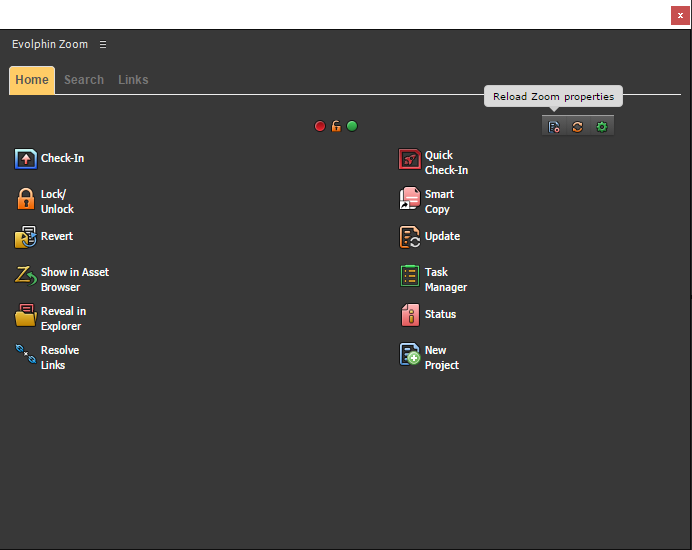Click the Update icon

(410, 237)
